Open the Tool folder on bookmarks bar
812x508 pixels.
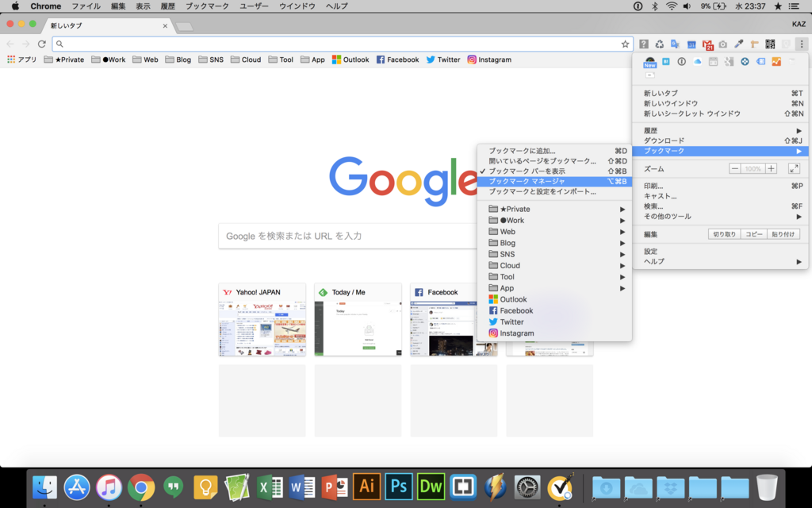(x=281, y=60)
